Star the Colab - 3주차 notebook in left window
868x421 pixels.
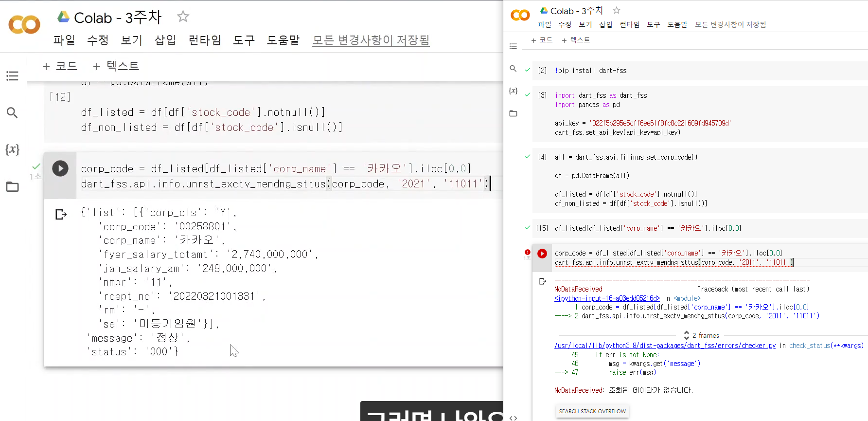tap(183, 17)
